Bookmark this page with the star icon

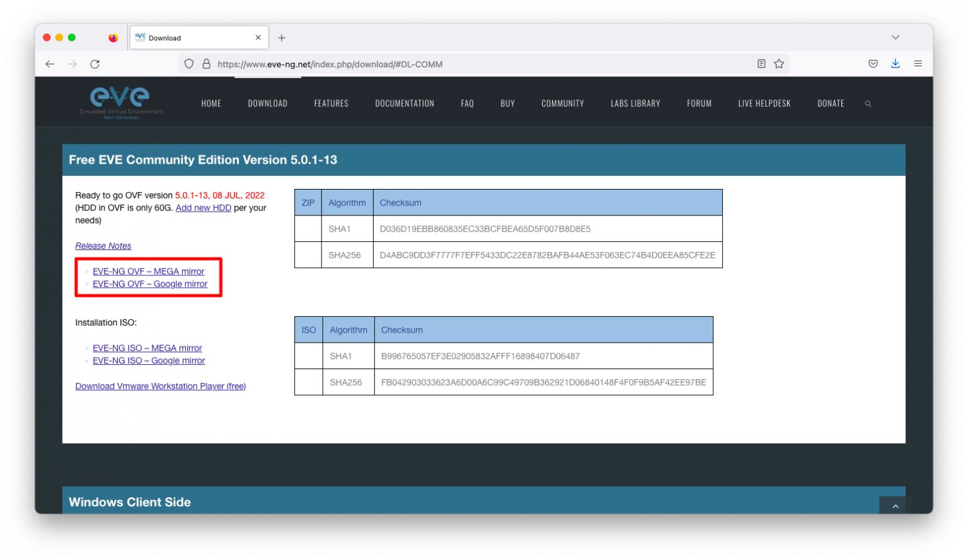(779, 64)
